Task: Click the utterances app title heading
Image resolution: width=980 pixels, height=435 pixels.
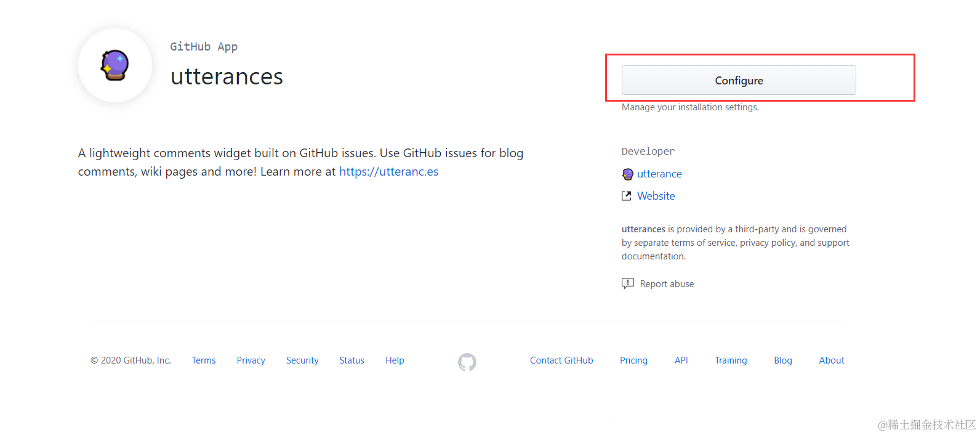Action: pyautogui.click(x=227, y=77)
